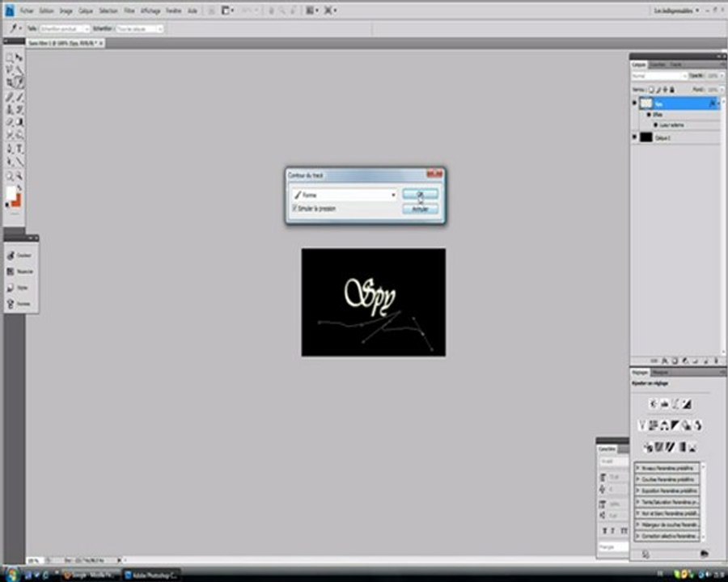Switch to Mozilla Firefox taskbar item
The height and width of the screenshot is (582, 728).
tap(91, 575)
